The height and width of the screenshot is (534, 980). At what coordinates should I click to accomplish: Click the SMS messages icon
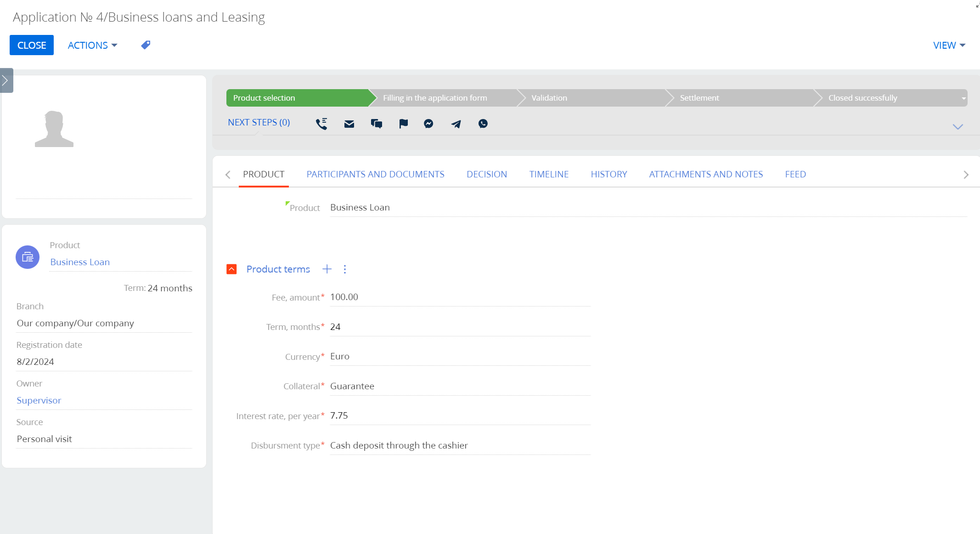(x=376, y=123)
